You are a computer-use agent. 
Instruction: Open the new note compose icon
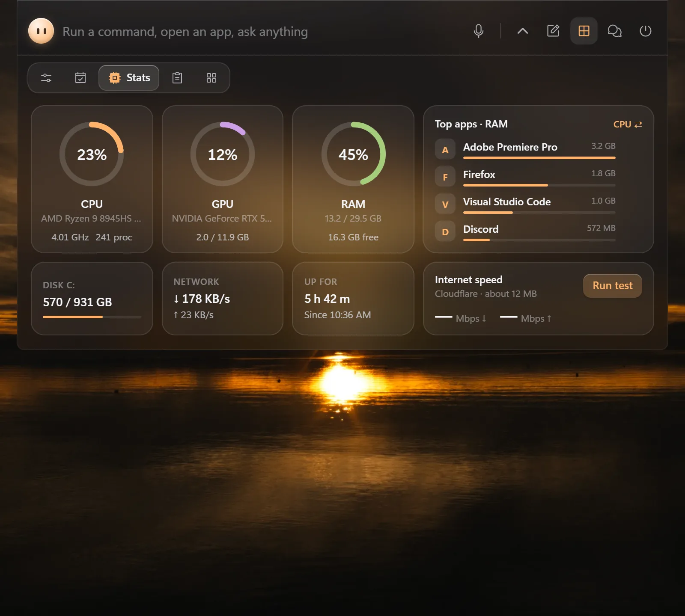pos(553,31)
